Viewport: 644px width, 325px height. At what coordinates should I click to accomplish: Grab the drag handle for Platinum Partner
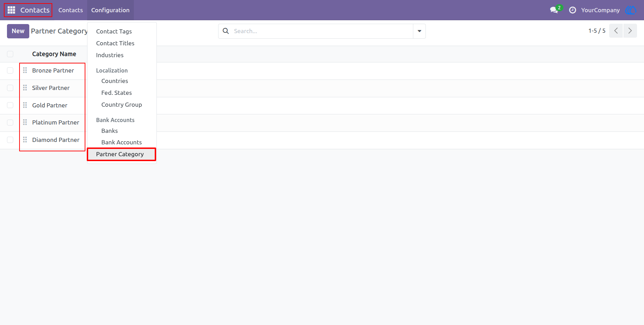point(25,122)
